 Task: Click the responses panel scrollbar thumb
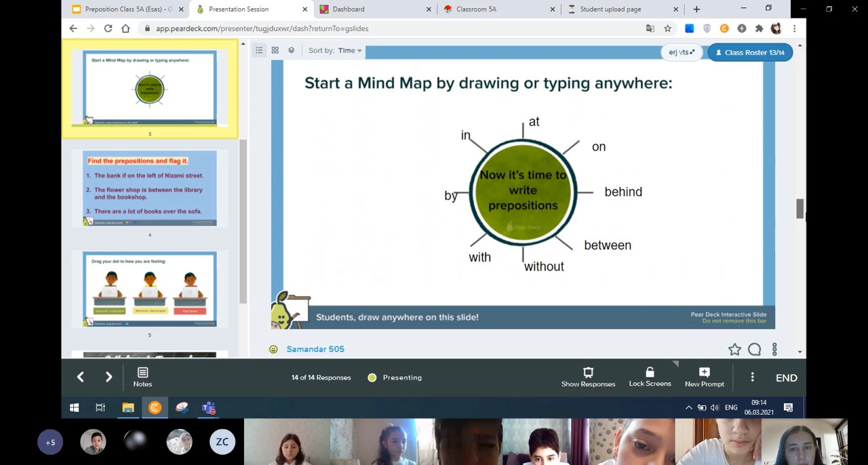pyautogui.click(x=800, y=209)
